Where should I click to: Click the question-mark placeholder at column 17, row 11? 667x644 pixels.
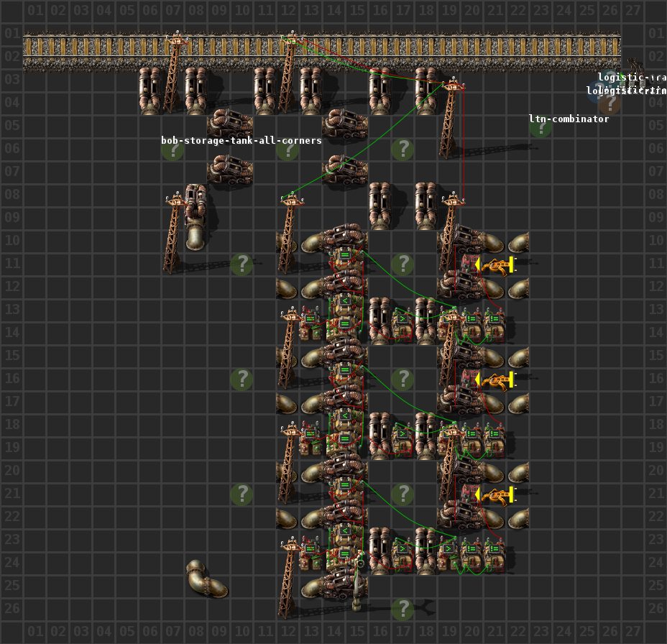coord(402,264)
